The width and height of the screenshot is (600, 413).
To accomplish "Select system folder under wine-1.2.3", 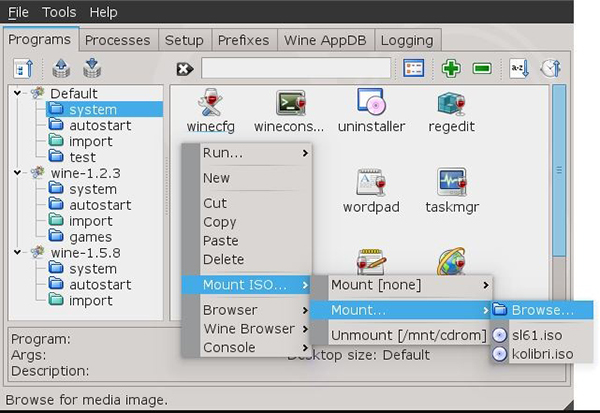I will point(83,189).
